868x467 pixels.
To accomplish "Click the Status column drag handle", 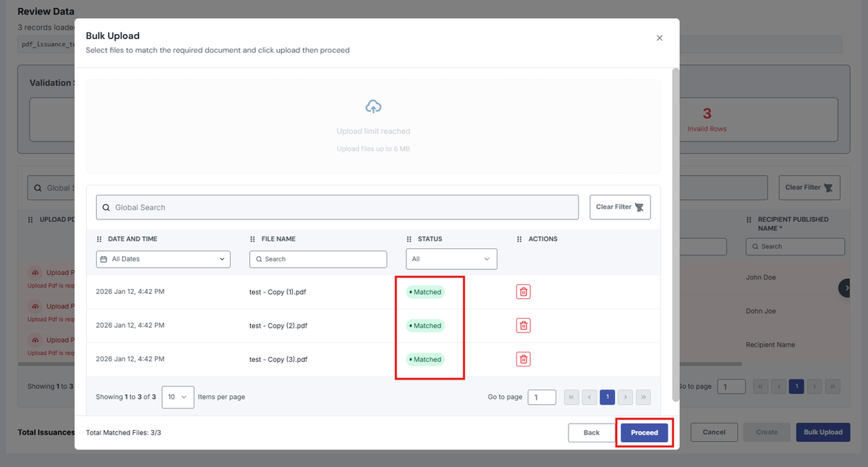I will [409, 239].
